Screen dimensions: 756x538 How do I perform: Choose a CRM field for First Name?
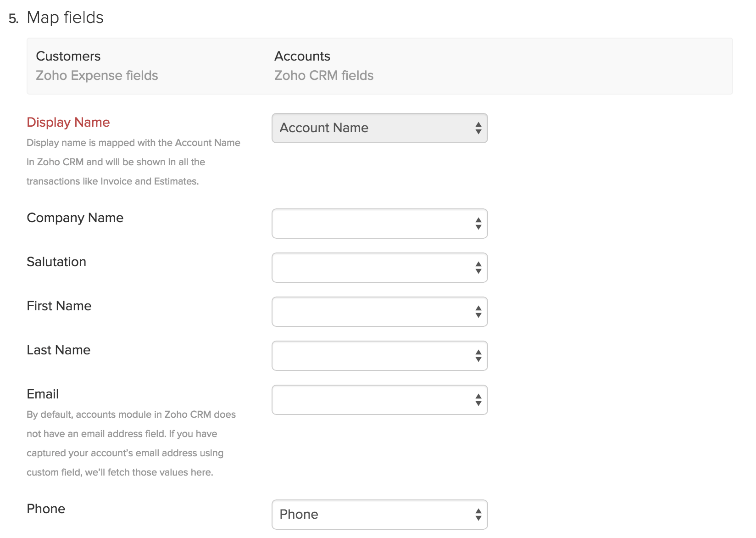379,312
